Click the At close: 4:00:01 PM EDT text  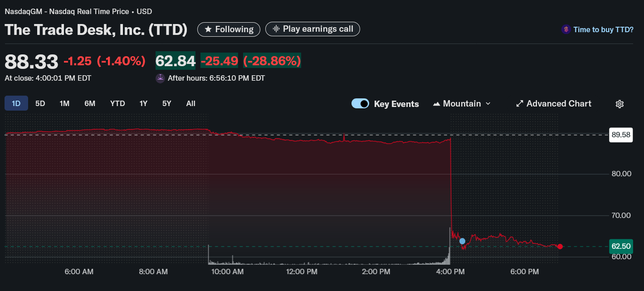pos(48,78)
